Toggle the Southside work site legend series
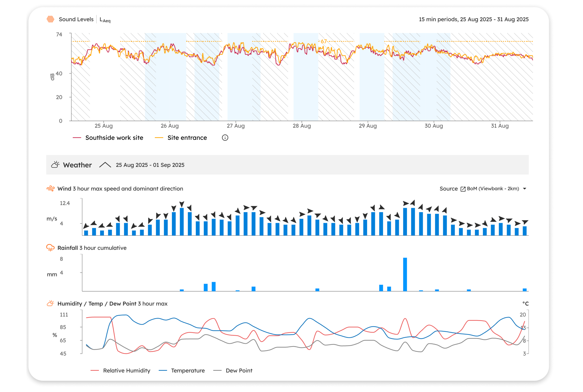The height and width of the screenshot is (392, 583). 108,138
